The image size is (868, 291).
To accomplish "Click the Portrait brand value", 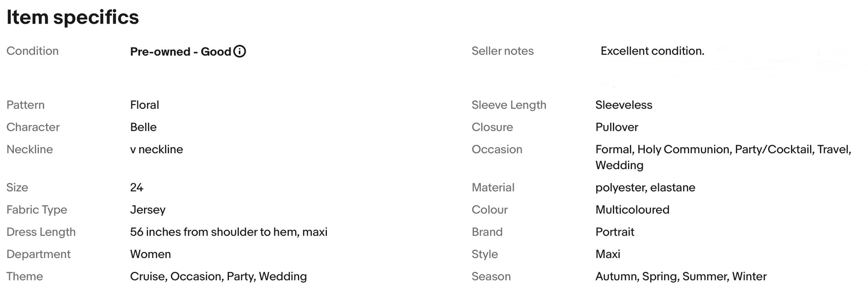I will click(615, 232).
